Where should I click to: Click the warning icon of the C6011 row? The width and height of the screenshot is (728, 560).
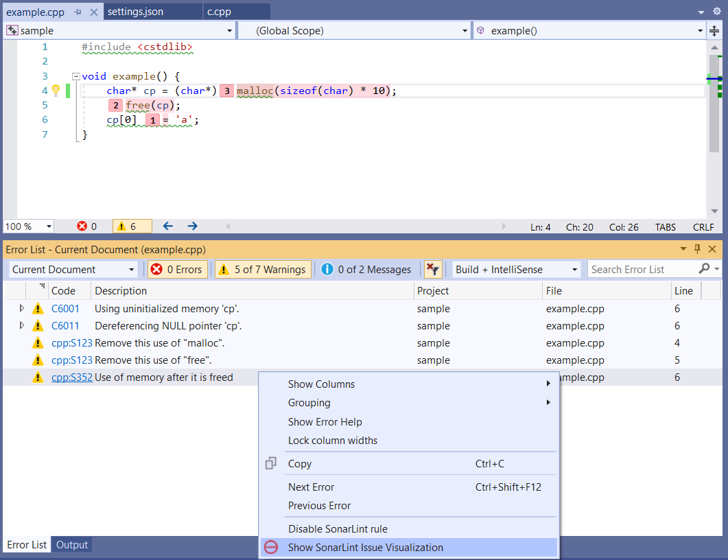(x=38, y=325)
